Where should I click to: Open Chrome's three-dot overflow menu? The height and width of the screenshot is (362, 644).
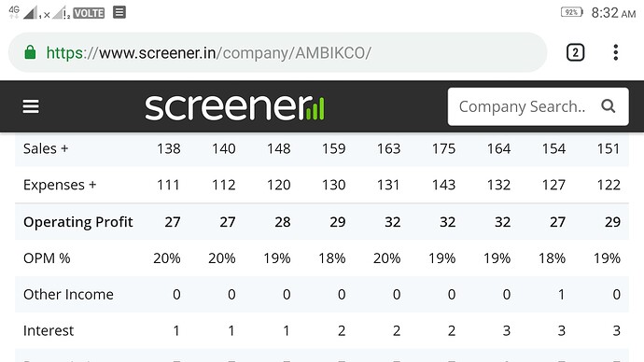(615, 52)
